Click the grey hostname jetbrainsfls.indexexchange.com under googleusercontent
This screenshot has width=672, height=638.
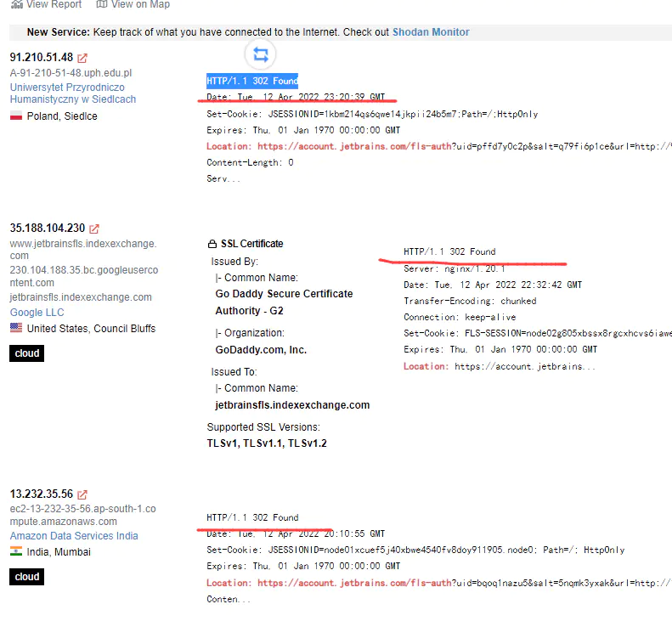click(x=81, y=297)
